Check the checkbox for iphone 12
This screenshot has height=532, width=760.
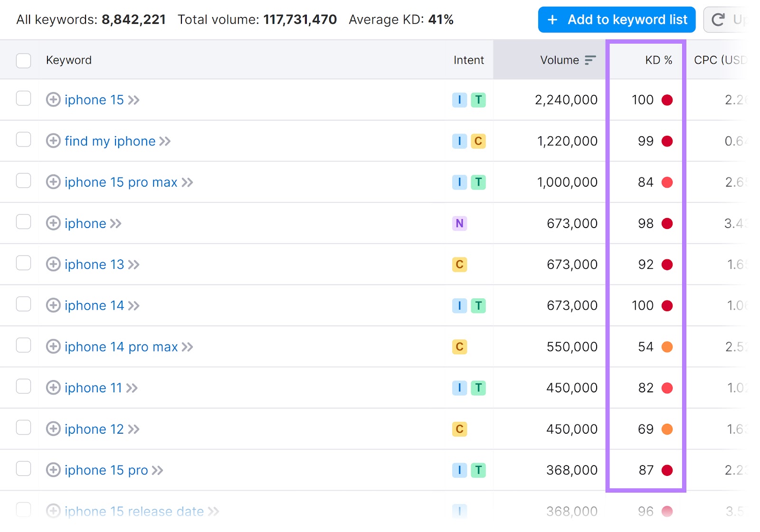tap(23, 427)
